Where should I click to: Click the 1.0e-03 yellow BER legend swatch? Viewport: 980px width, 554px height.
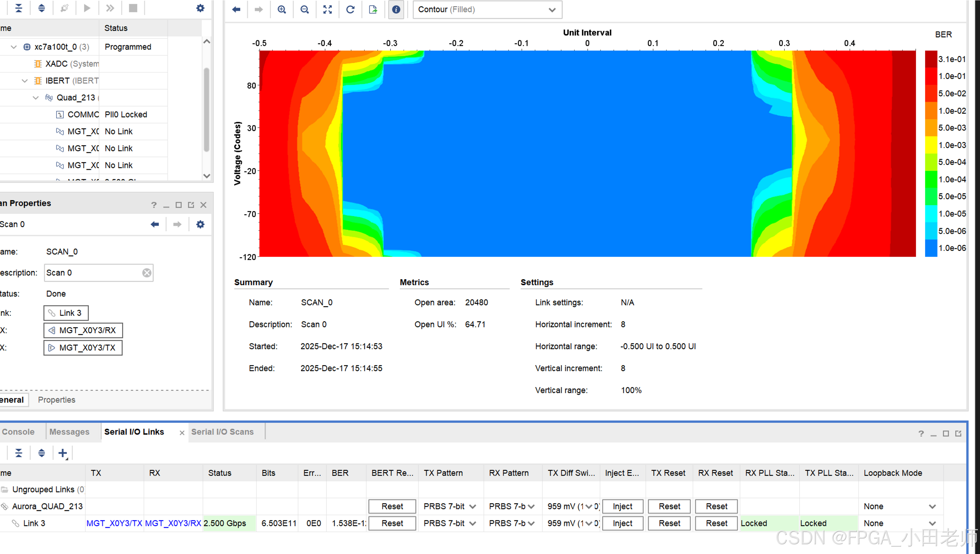(x=931, y=145)
